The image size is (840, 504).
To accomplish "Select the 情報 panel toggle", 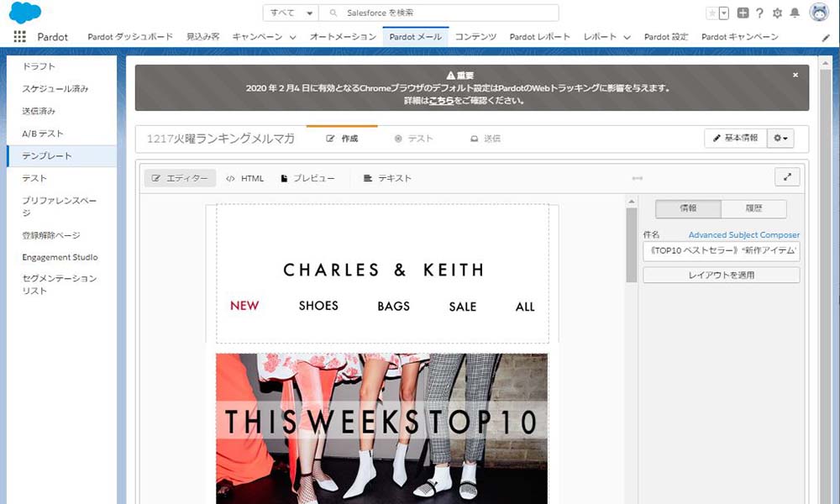I will [x=689, y=208].
